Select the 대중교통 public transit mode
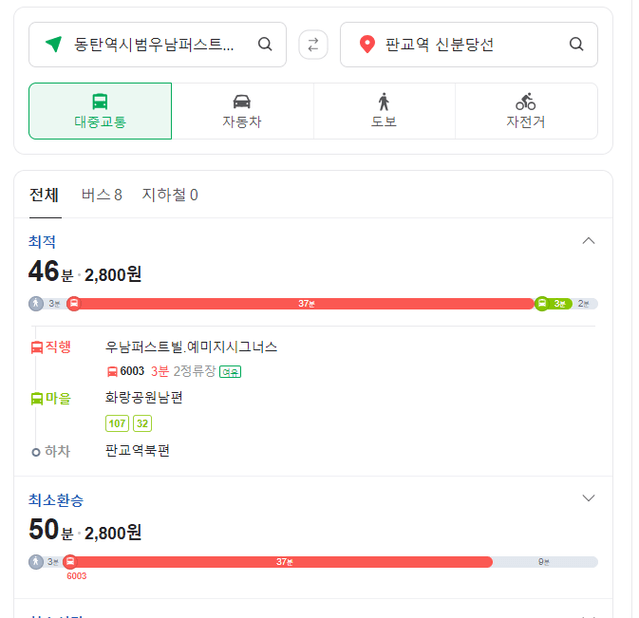Viewport: 639px width, 618px height. click(100, 111)
